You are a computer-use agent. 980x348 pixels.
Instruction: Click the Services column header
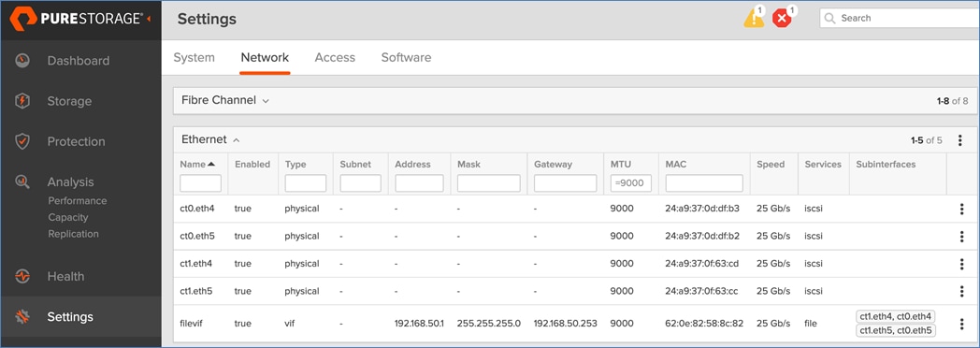(x=823, y=165)
